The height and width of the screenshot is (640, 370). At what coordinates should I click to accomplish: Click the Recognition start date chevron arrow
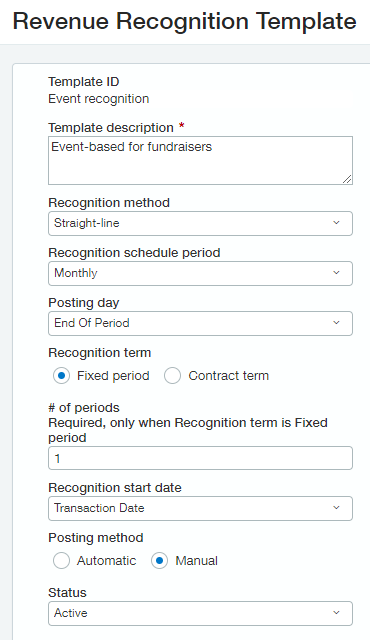tap(336, 508)
